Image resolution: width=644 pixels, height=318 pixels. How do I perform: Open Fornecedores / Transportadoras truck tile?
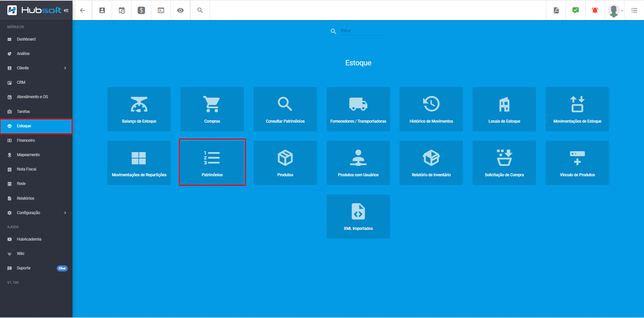358,109
